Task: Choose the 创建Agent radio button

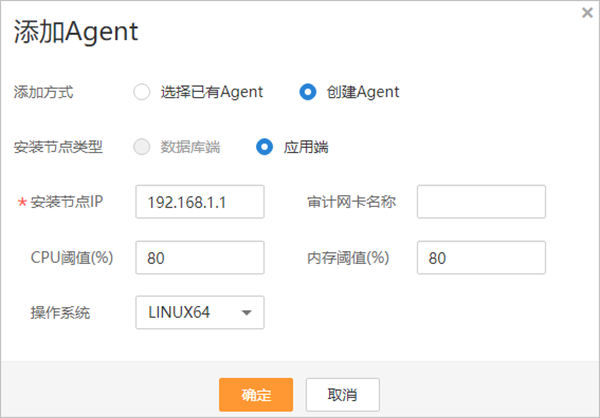Action: coord(308,92)
